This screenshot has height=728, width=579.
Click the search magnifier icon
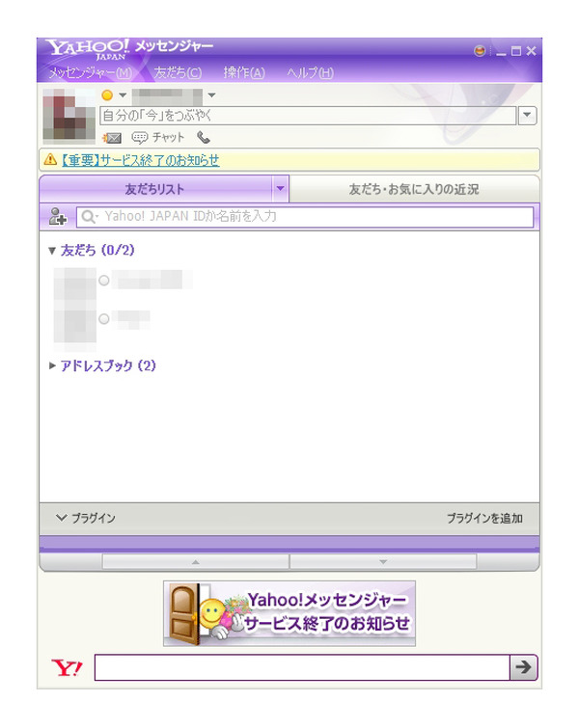pos(89,217)
